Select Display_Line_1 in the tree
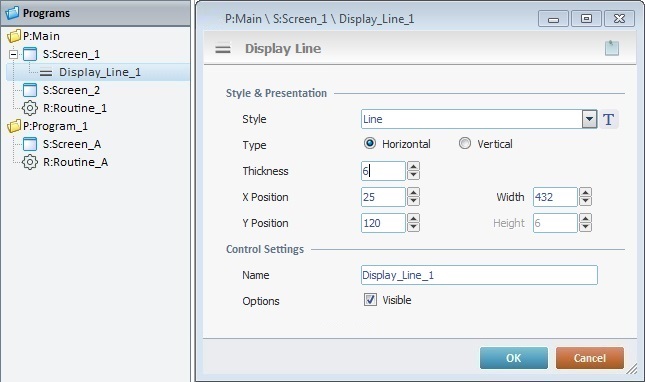Image resolution: width=645 pixels, height=382 pixels. (x=100, y=72)
